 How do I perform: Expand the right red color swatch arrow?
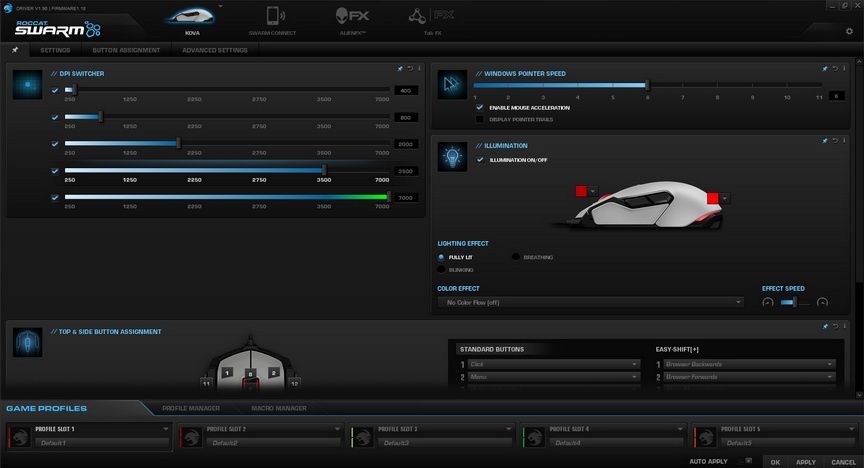pyautogui.click(x=725, y=198)
